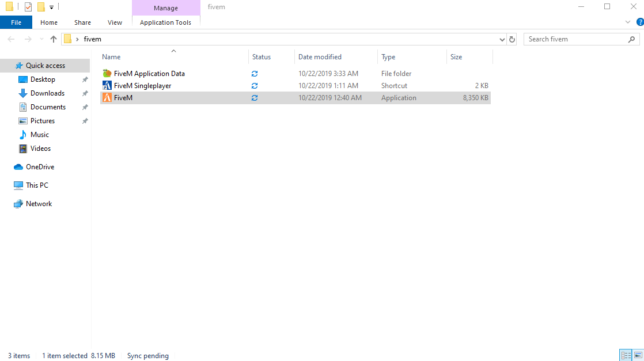Open Desktop in Quick access
Viewport: 644px width, 361px height.
(x=43, y=79)
